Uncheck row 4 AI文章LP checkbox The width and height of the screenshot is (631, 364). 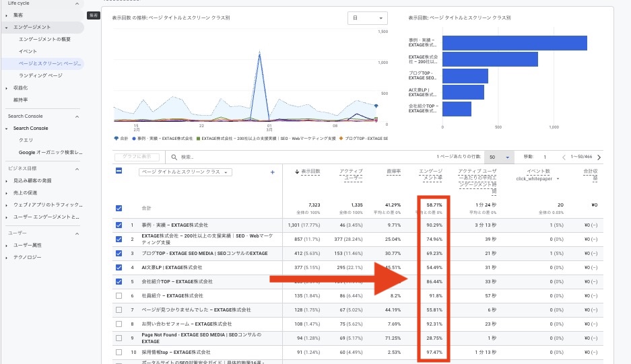click(119, 268)
